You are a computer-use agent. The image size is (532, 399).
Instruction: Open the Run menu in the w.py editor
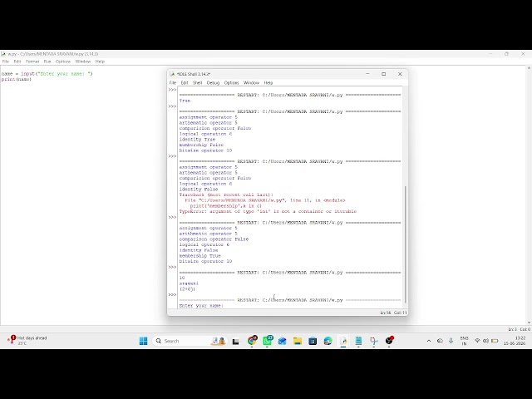47,62
